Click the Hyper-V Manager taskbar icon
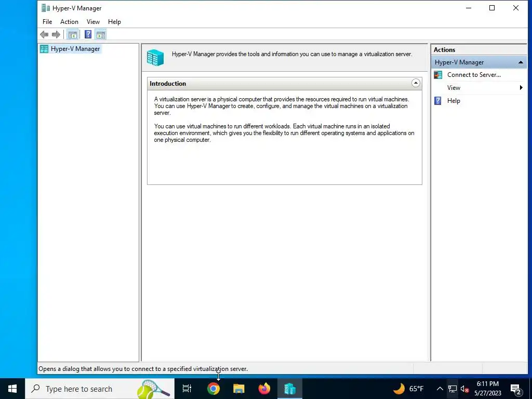 point(290,389)
